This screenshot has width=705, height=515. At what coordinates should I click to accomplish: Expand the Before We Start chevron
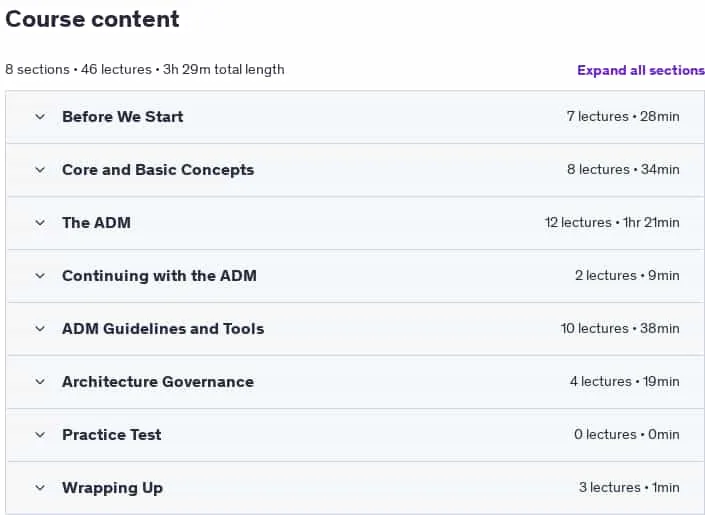(x=40, y=117)
